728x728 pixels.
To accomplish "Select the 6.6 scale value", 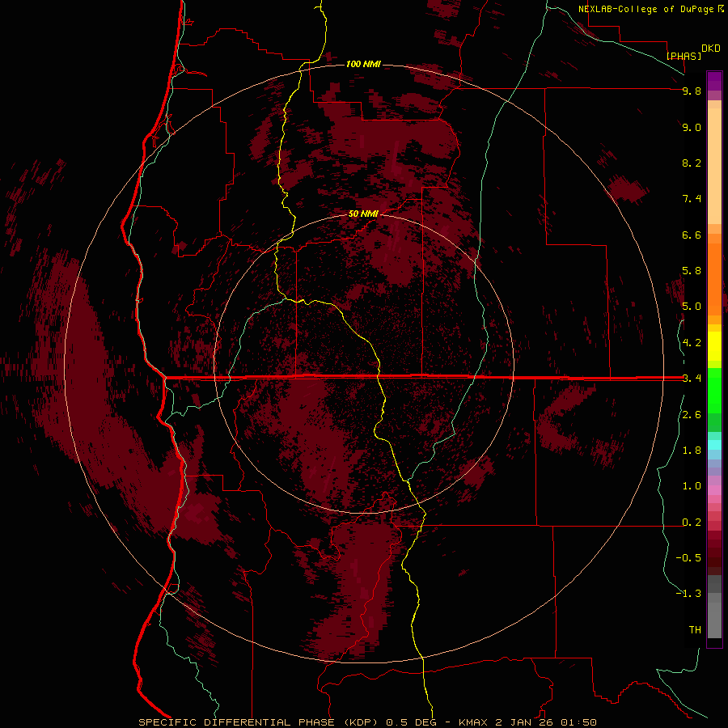I will 692,235.
